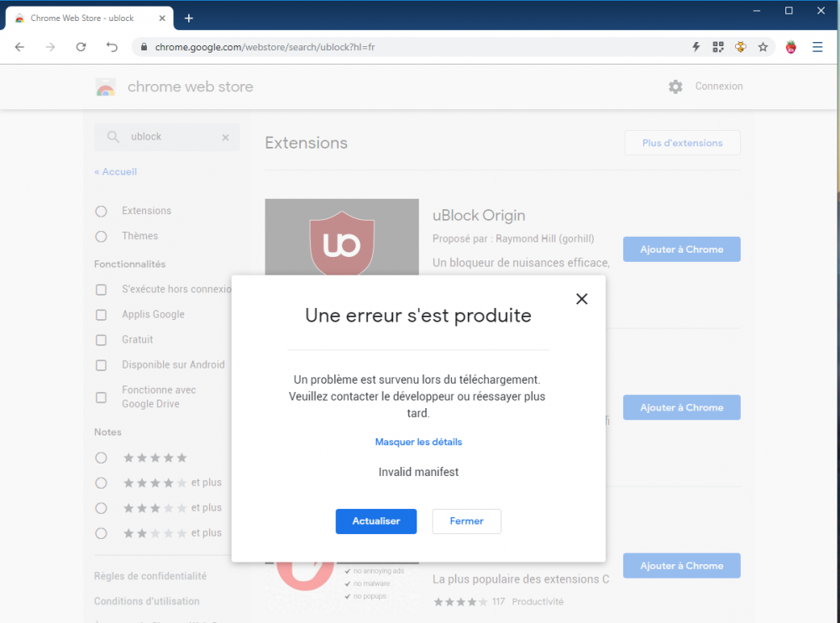Enable the Disponible sur Android filter
The image size is (840, 623).
pos(101,364)
